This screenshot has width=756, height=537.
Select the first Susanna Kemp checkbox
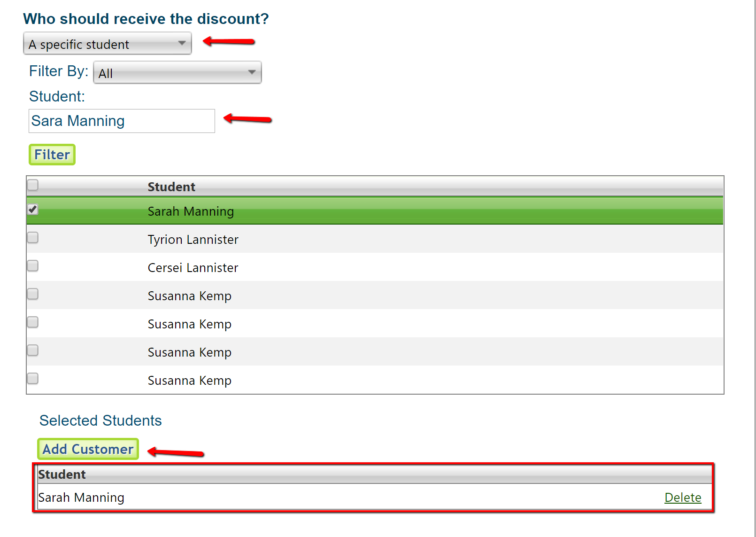click(33, 294)
